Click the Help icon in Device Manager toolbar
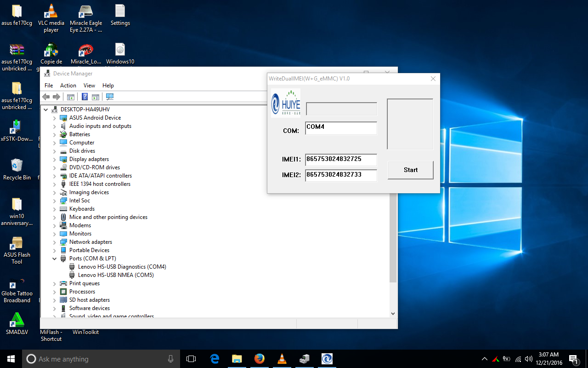The width and height of the screenshot is (588, 368). pyautogui.click(x=85, y=97)
